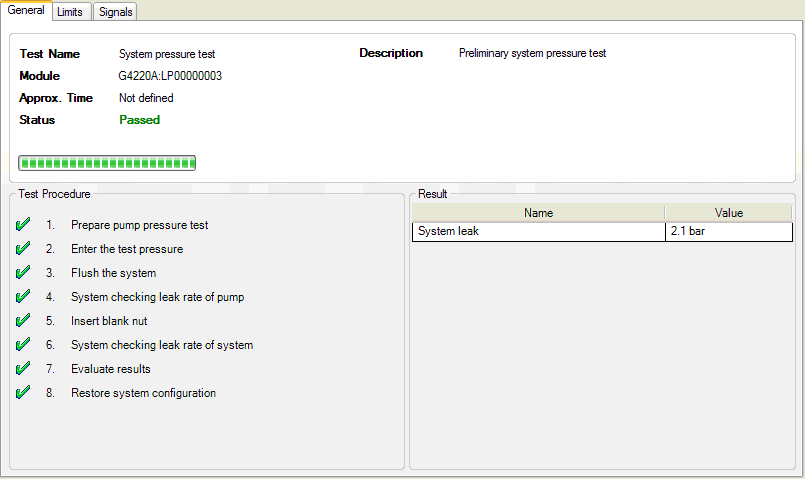Viewport: 805px width, 479px height.
Task: Click the green checkmark beside Prepare pump pressure test
Action: coord(24,225)
